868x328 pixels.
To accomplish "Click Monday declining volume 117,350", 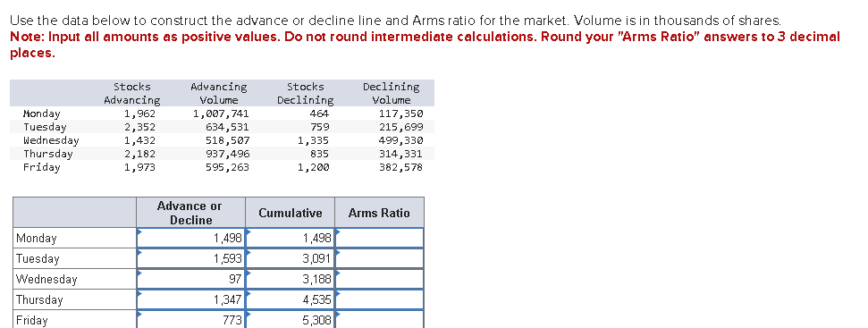I will pyautogui.click(x=400, y=114).
